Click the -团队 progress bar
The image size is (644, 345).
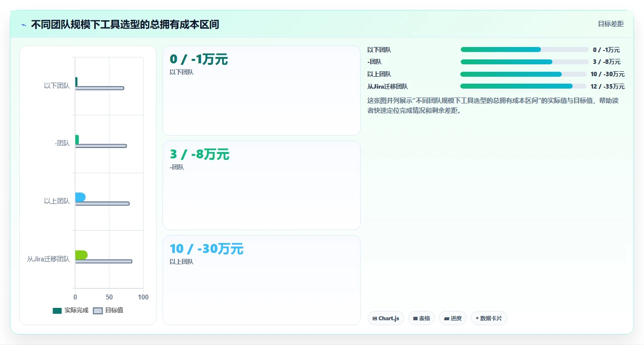525,62
